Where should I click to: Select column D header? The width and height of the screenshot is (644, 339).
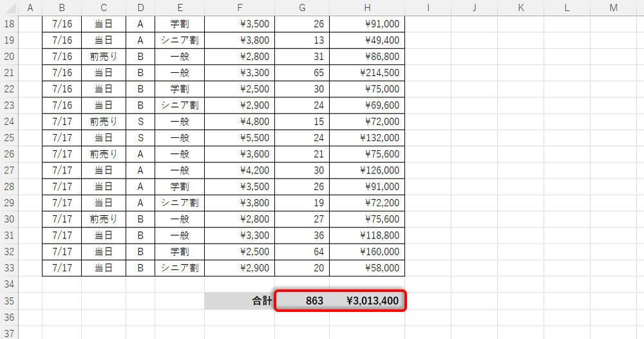140,7
